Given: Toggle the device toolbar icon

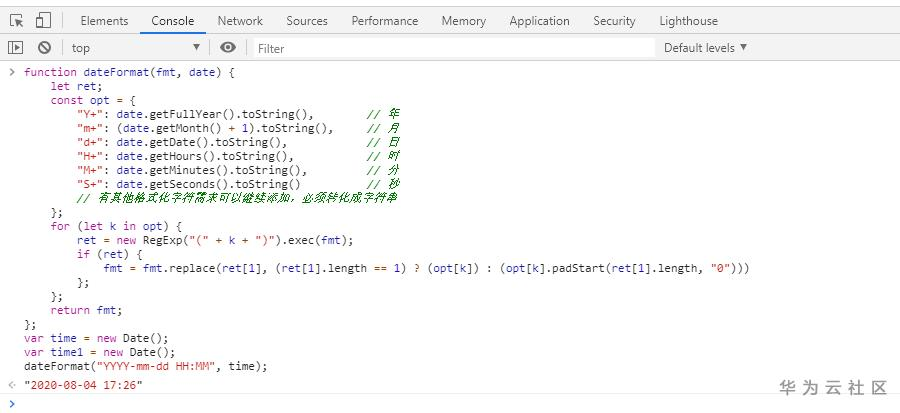Looking at the screenshot, I should click(43, 20).
